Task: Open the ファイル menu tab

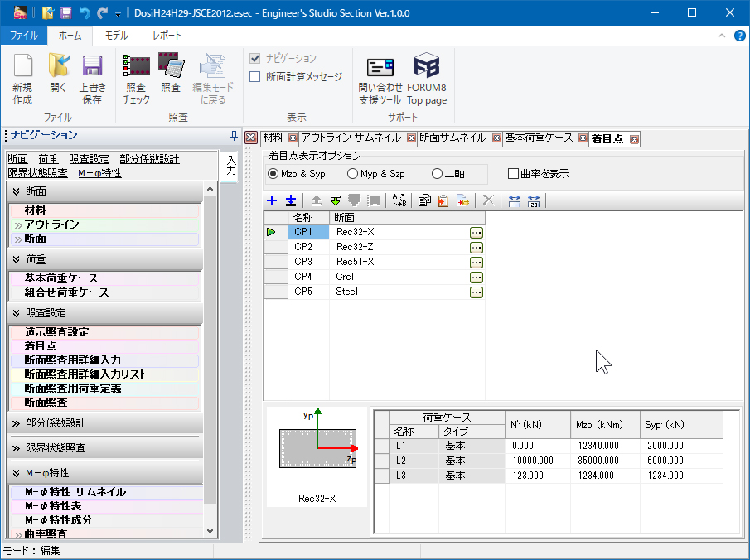Action: [x=24, y=36]
